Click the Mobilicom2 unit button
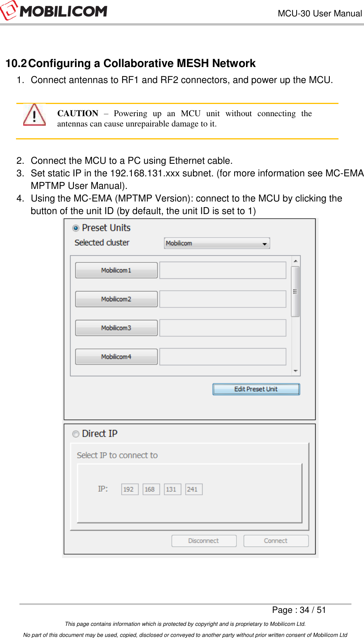The width and height of the screenshot is (364, 638). (x=116, y=299)
